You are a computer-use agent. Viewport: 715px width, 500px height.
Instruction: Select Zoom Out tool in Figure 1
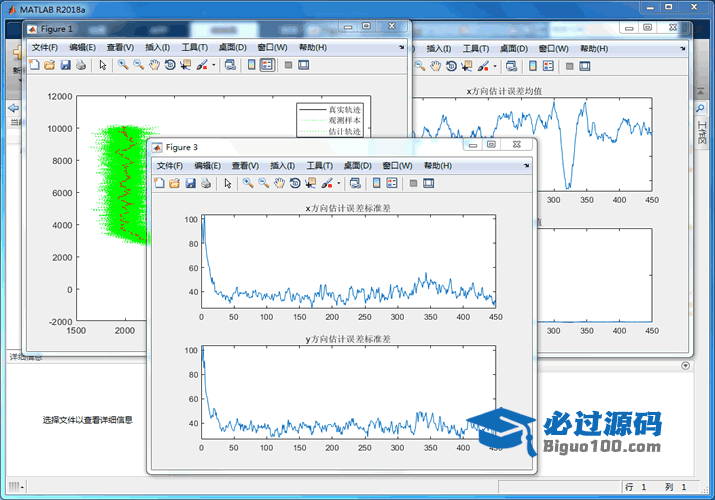(x=138, y=65)
